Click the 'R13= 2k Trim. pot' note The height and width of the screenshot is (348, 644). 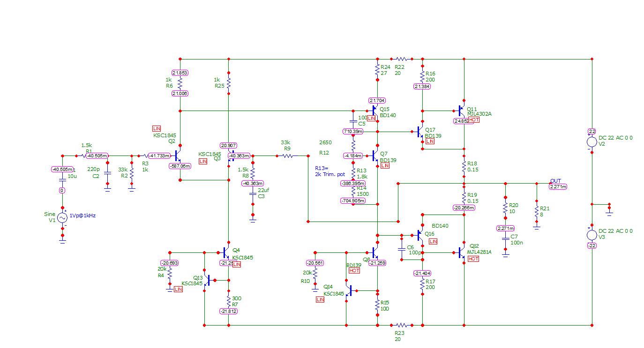(330, 171)
